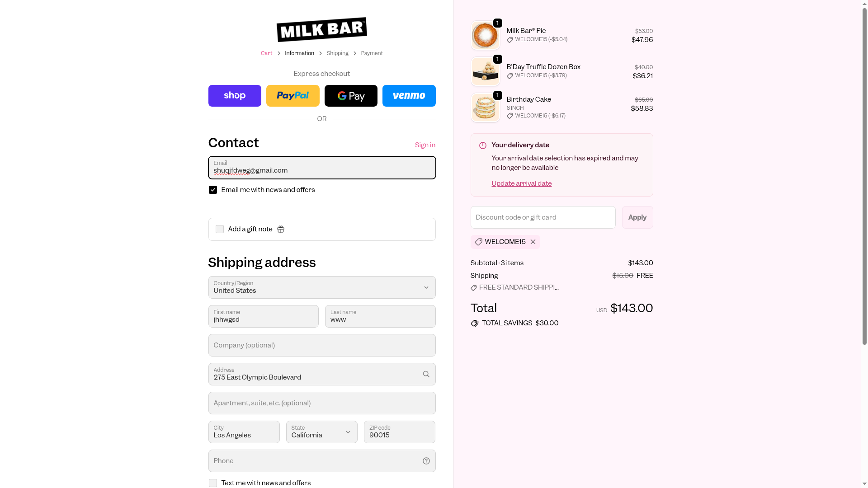Click Update arrival date link

coord(521,183)
